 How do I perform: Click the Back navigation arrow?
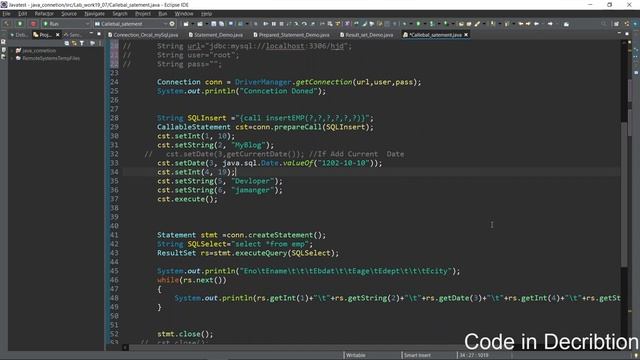pos(536,24)
